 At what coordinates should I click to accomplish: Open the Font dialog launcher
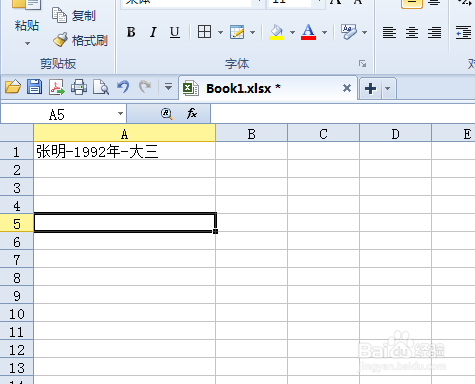[x=363, y=63]
